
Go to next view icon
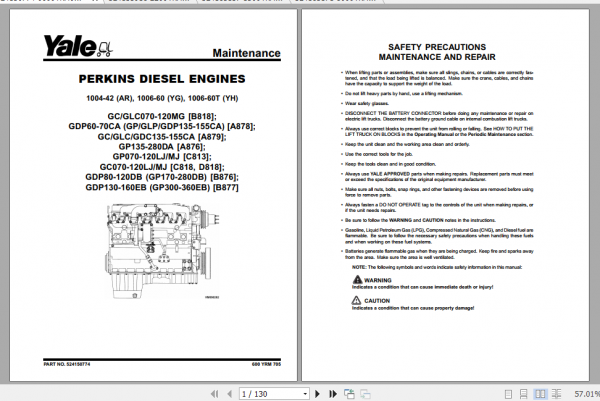(x=365, y=394)
